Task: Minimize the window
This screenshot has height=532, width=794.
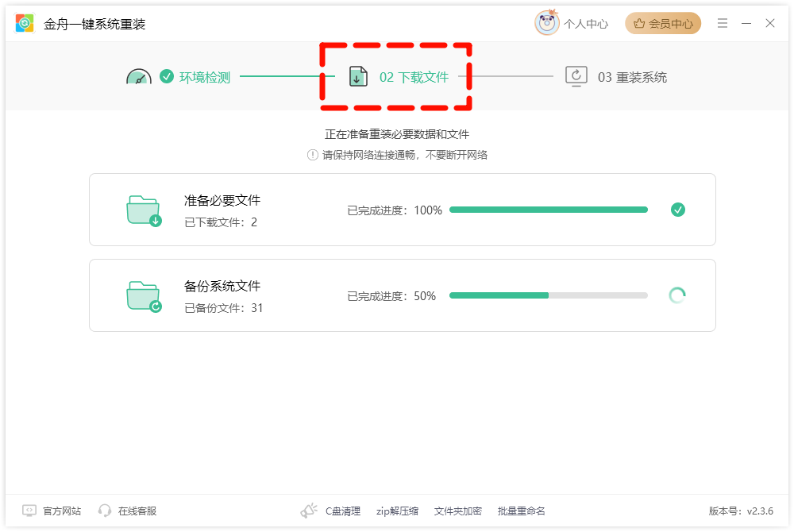Action: point(746,23)
